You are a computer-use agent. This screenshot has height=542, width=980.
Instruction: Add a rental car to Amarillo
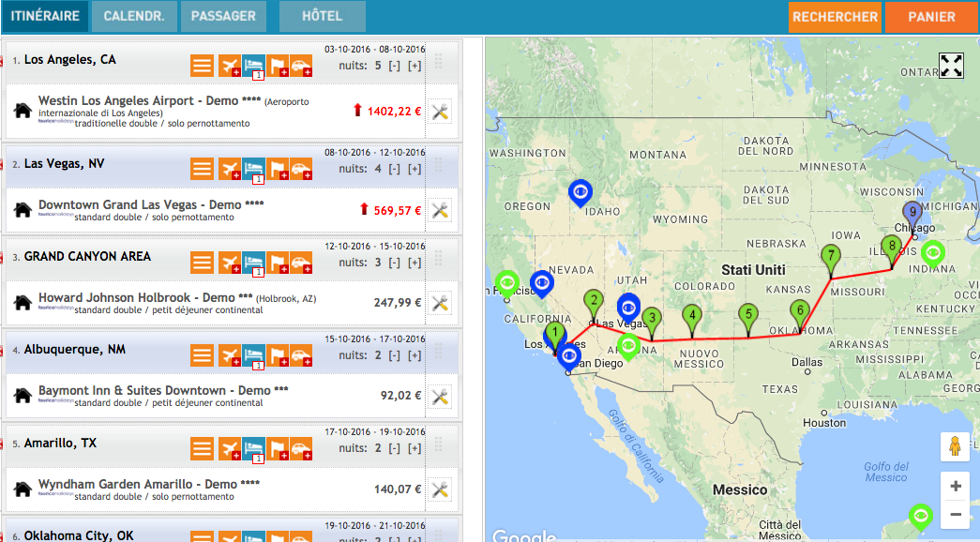click(x=301, y=448)
